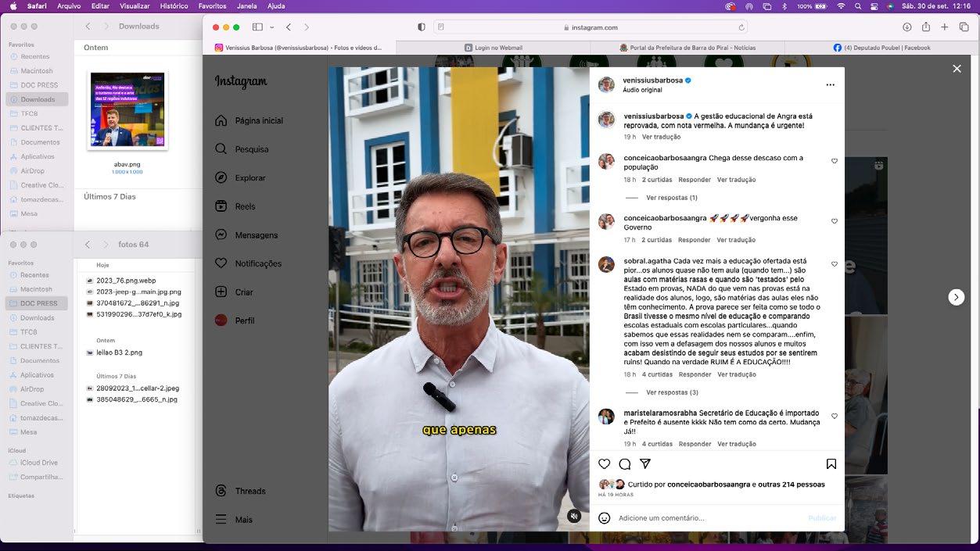Go to next post with right arrow
This screenshot has height=551, width=980.
point(957,297)
